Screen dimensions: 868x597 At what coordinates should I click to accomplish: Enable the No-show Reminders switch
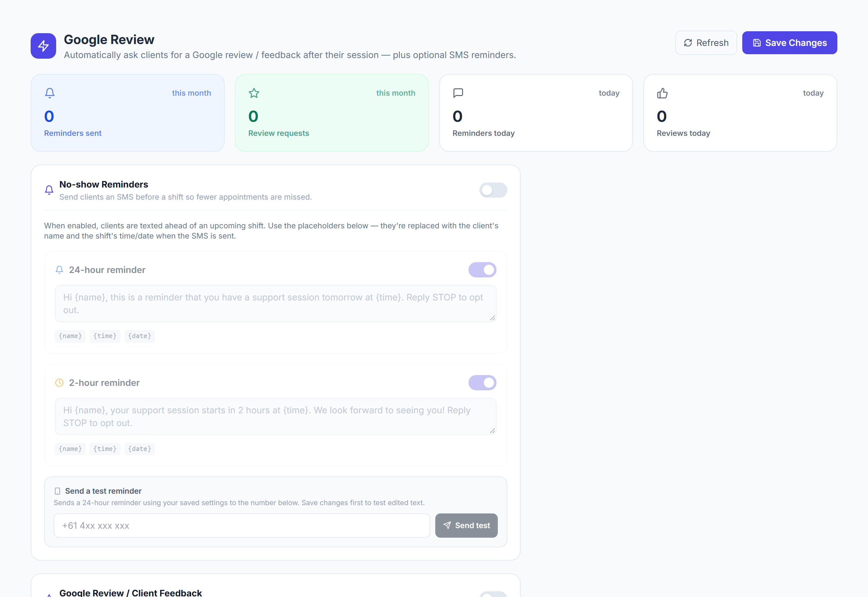(x=493, y=190)
